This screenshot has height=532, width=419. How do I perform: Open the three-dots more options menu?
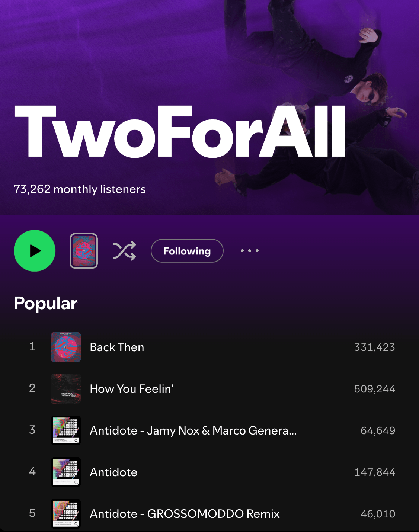pyautogui.click(x=250, y=251)
